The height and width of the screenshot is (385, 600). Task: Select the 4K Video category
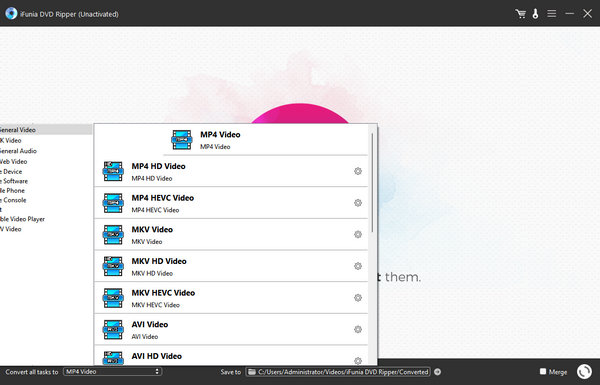point(11,140)
